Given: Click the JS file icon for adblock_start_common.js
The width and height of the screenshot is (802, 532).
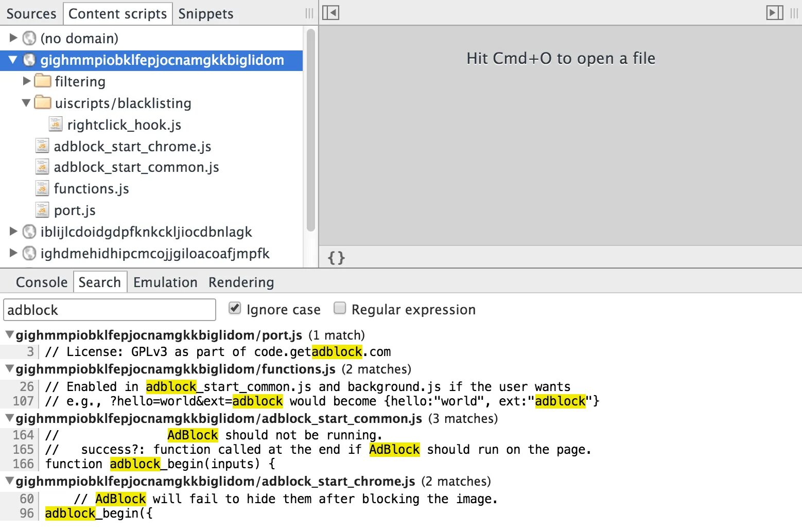Looking at the screenshot, I should pos(42,167).
